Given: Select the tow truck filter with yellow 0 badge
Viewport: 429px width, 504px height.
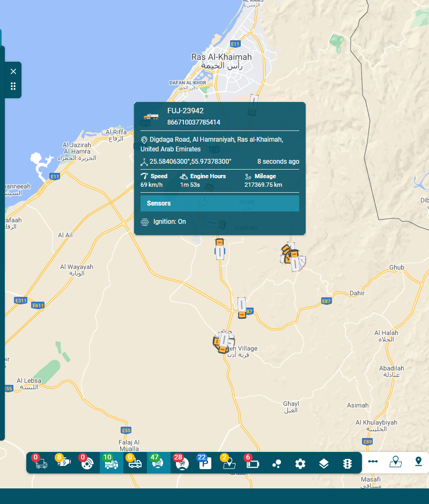Looking at the screenshot, I should click(135, 462).
